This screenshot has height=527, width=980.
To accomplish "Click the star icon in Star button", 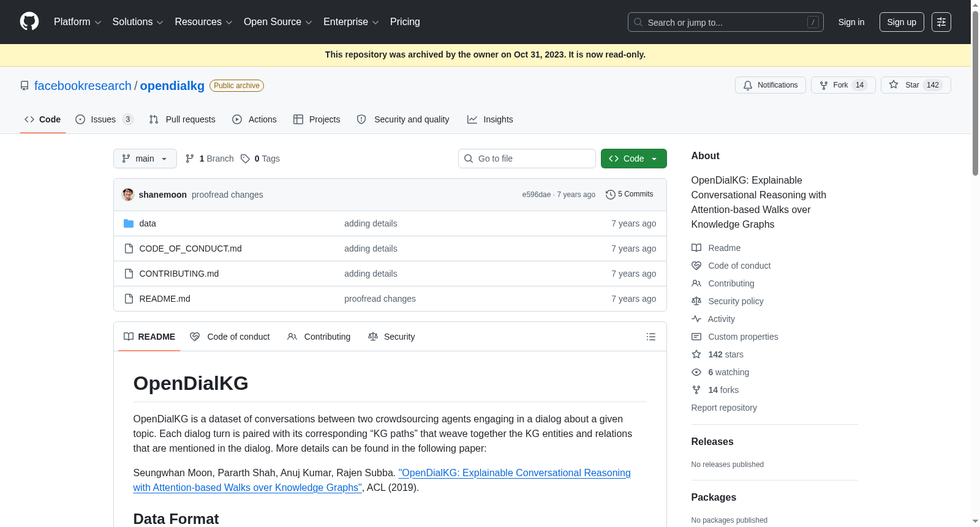I will (894, 84).
